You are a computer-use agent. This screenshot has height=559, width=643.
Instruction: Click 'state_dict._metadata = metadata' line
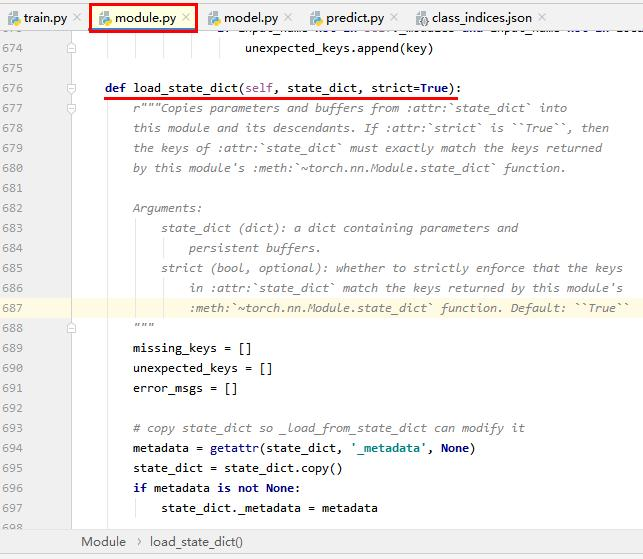(x=269, y=509)
